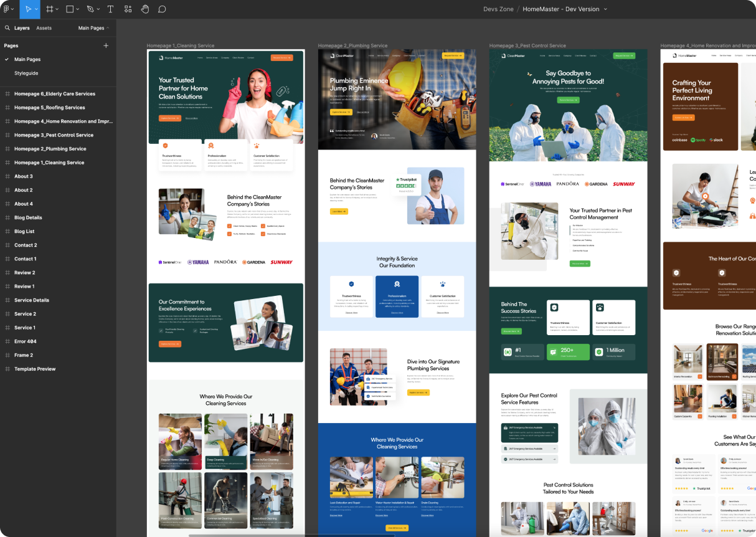The image size is (756, 537).
Task: Select the Comment tool
Action: click(162, 9)
